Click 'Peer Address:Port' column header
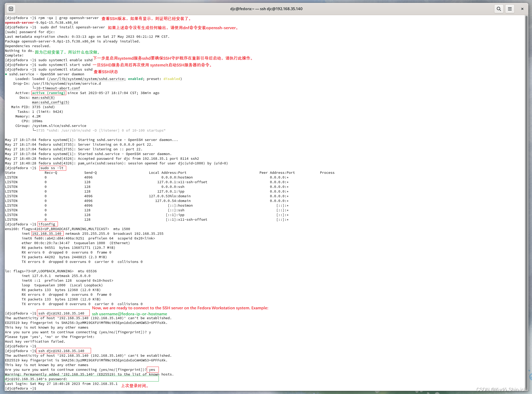This screenshot has width=532, height=394. click(x=277, y=173)
